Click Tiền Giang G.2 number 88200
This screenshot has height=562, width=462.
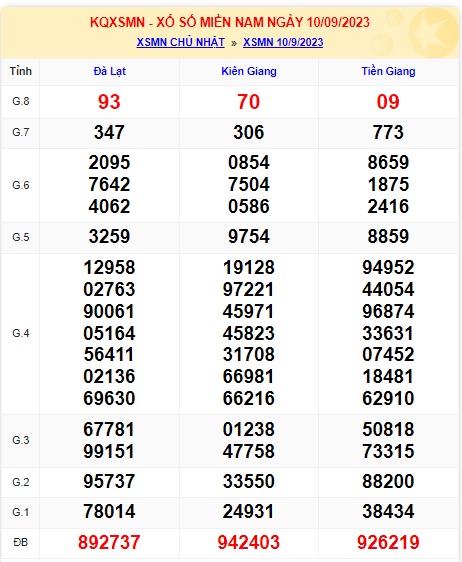(388, 481)
